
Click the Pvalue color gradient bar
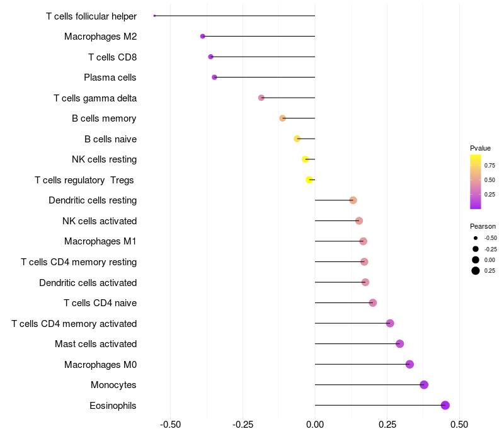click(476, 181)
